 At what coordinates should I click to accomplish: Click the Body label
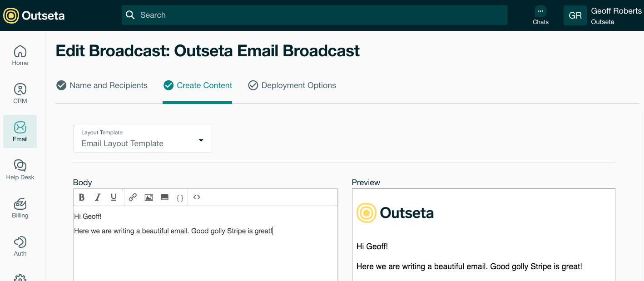point(83,182)
